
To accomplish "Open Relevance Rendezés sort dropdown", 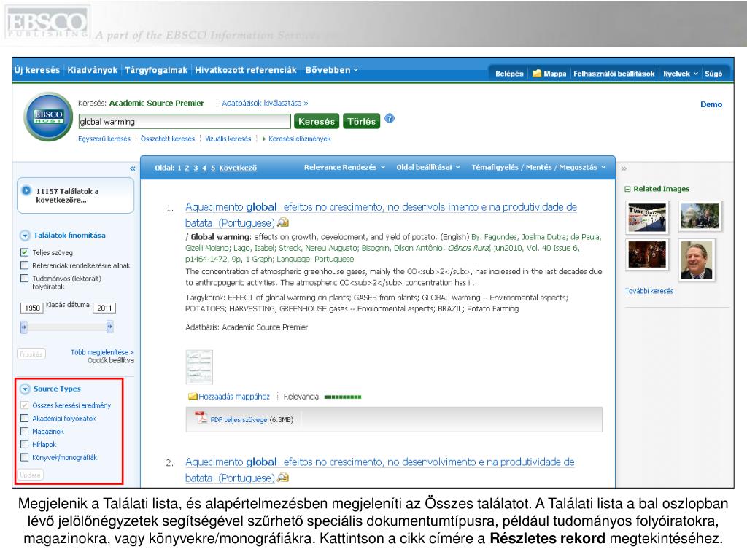I will 344,167.
